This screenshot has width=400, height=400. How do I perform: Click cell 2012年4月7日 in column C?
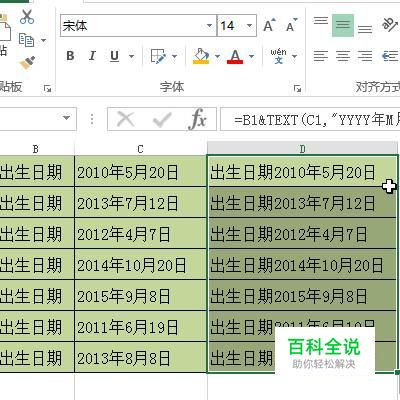(140, 234)
